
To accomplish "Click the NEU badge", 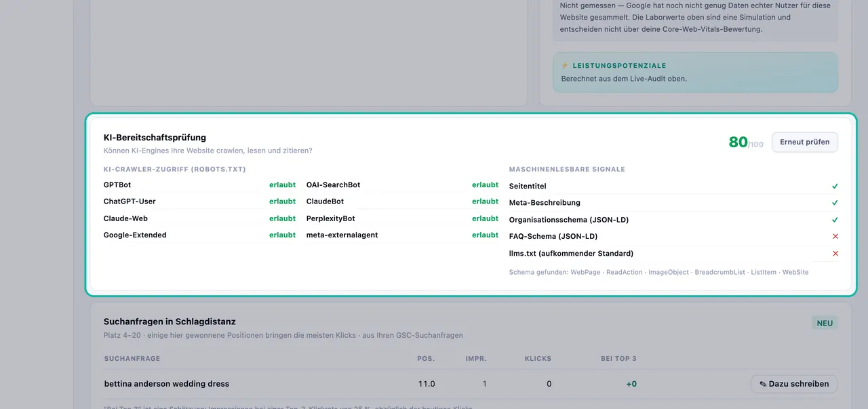I will pyautogui.click(x=825, y=323).
